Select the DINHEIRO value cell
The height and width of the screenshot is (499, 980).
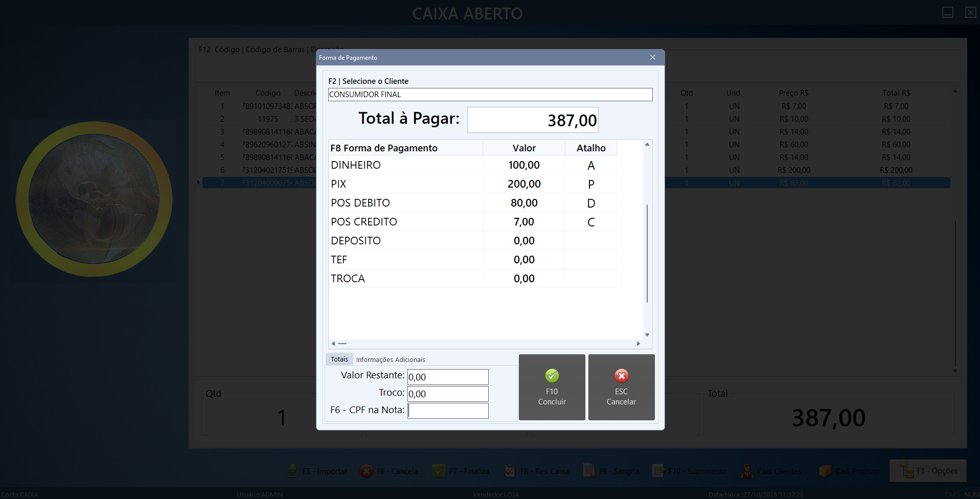tap(523, 165)
